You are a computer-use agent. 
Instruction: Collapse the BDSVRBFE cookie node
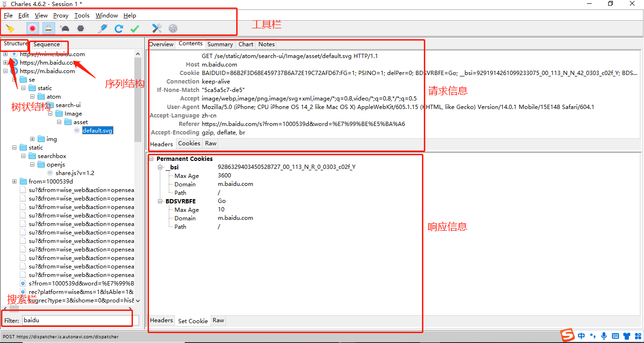pyautogui.click(x=160, y=201)
